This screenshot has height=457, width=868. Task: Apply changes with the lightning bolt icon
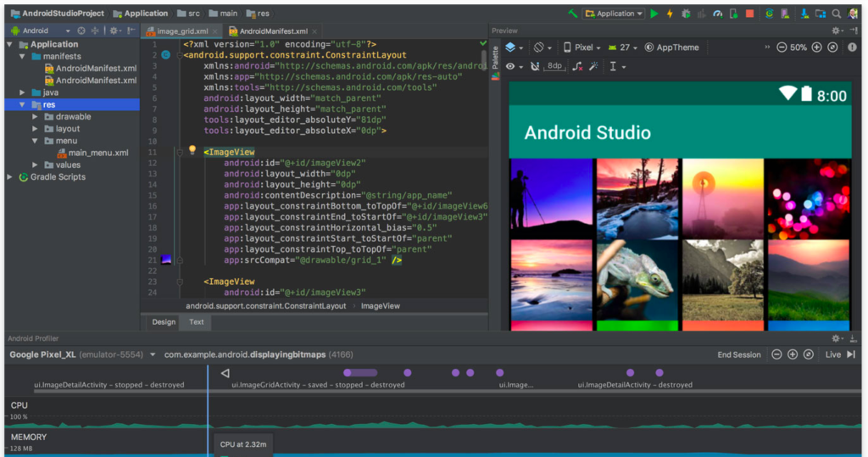(670, 14)
